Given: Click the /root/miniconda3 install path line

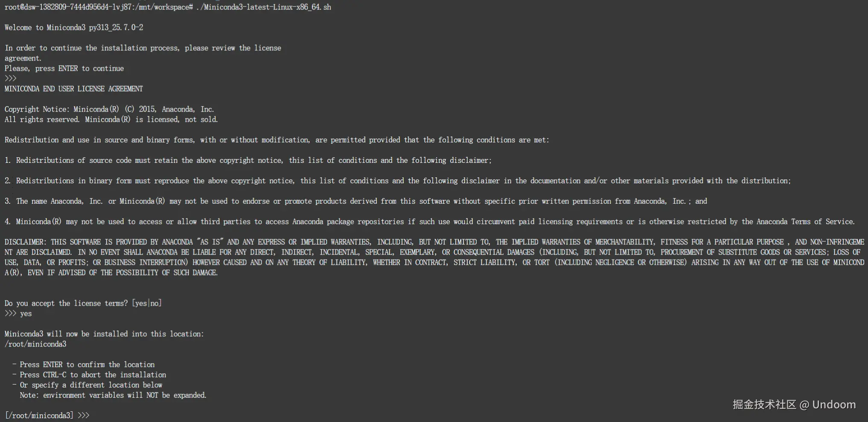Looking at the screenshot, I should point(35,344).
